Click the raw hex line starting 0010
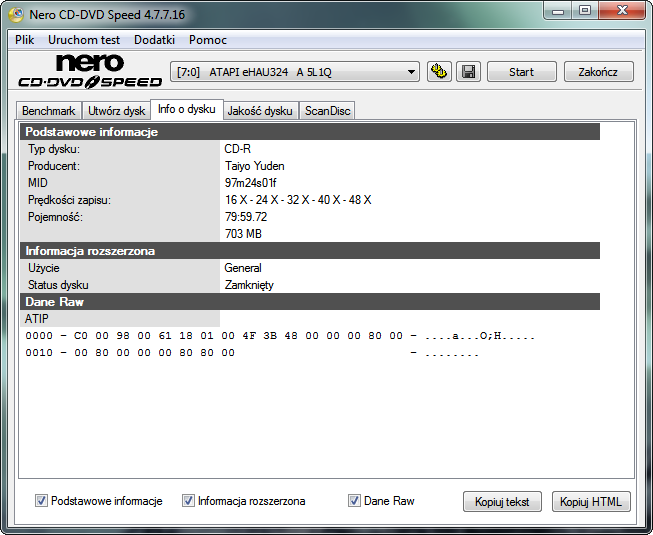 coord(252,353)
